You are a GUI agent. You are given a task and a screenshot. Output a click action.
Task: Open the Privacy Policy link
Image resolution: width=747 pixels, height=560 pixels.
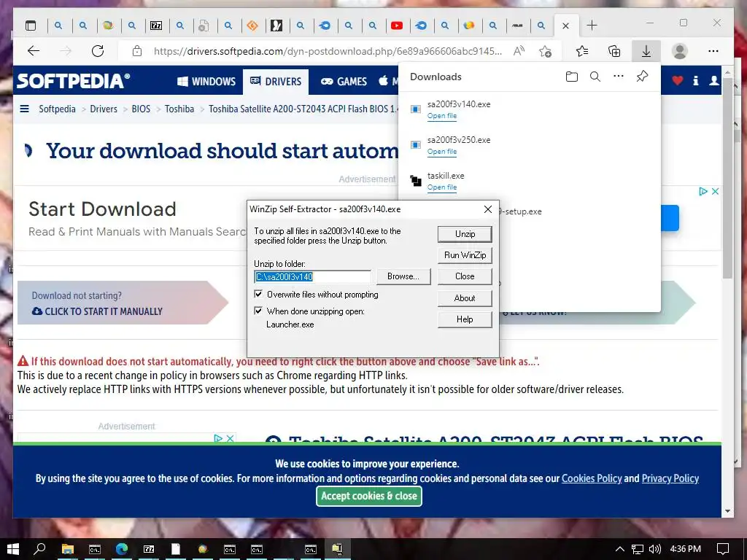coord(670,478)
